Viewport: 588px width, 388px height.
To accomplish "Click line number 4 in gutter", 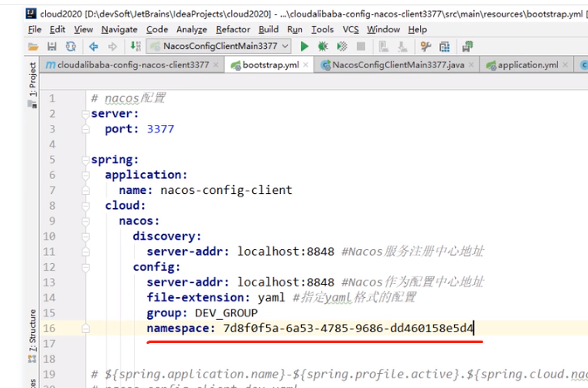I will point(52,145).
